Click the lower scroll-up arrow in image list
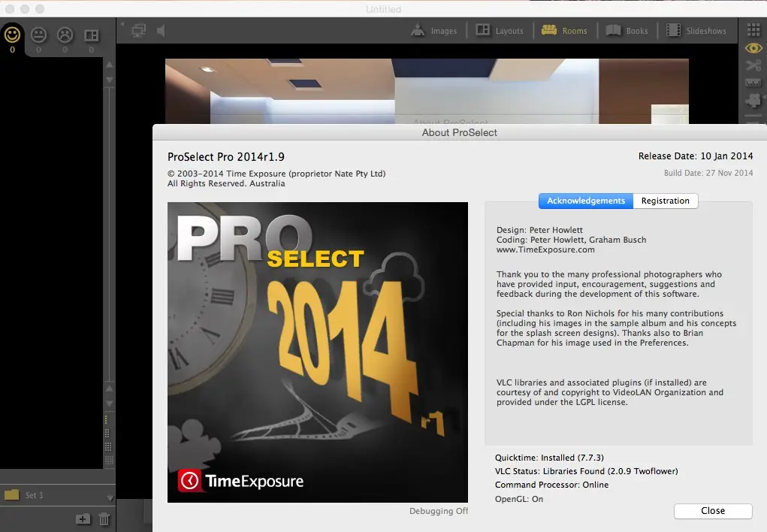767x532 pixels. click(110, 388)
